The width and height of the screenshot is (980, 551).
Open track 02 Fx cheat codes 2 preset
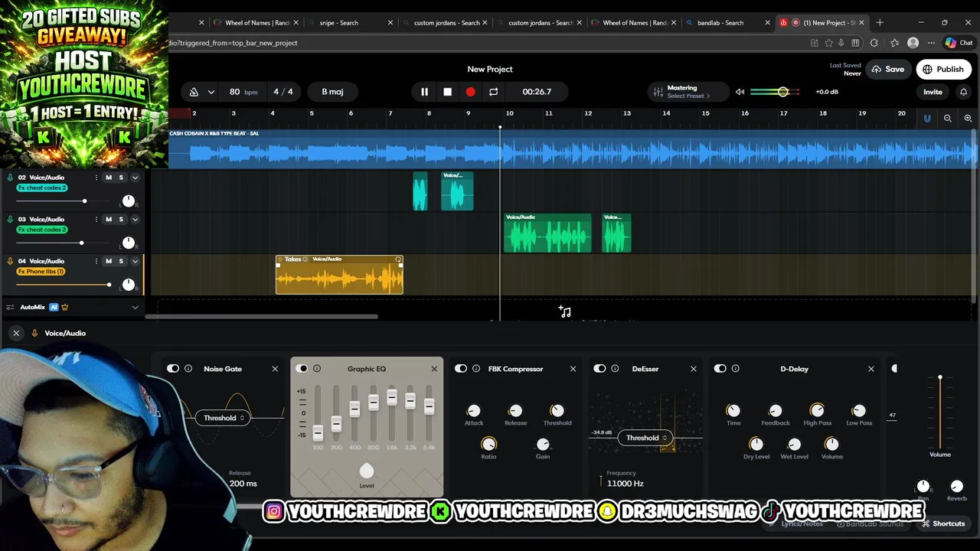(x=42, y=187)
